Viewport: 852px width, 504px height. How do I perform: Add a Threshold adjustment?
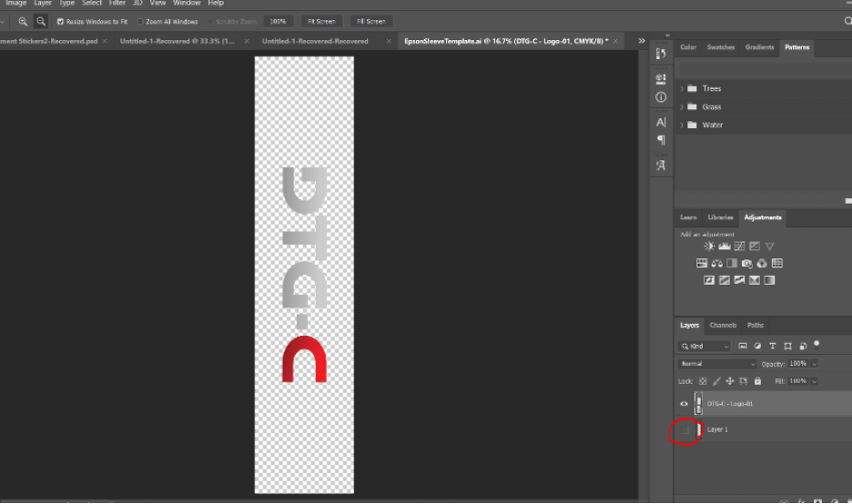[x=739, y=280]
